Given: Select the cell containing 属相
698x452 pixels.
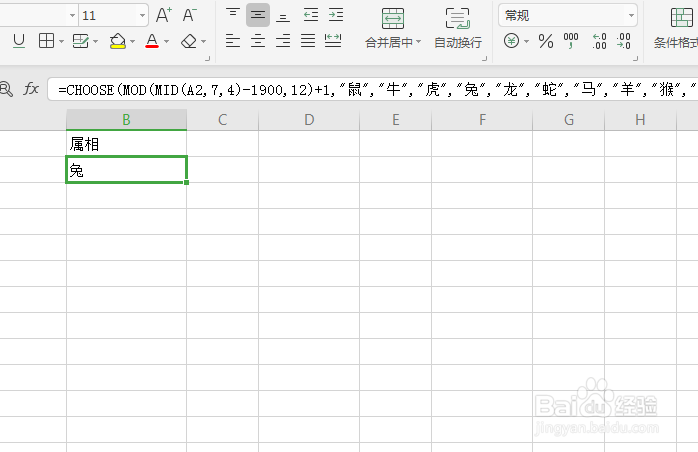Looking at the screenshot, I should coord(126,143).
